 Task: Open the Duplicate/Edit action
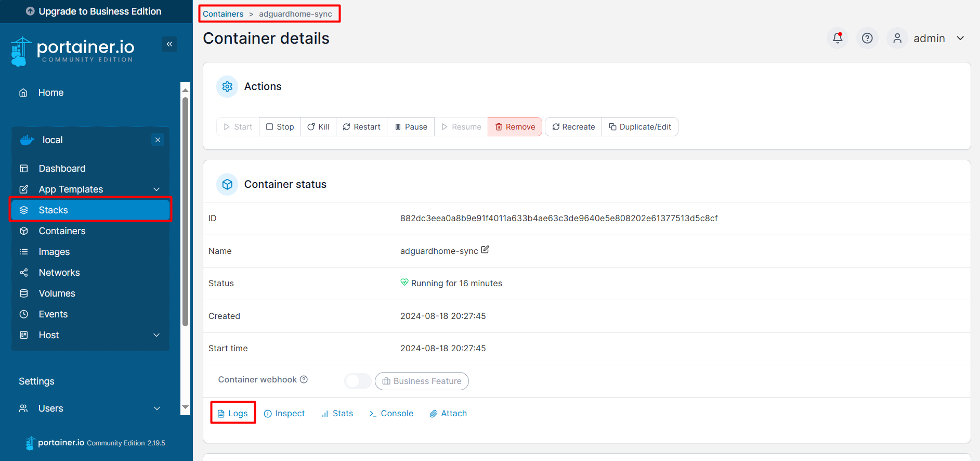[640, 127]
